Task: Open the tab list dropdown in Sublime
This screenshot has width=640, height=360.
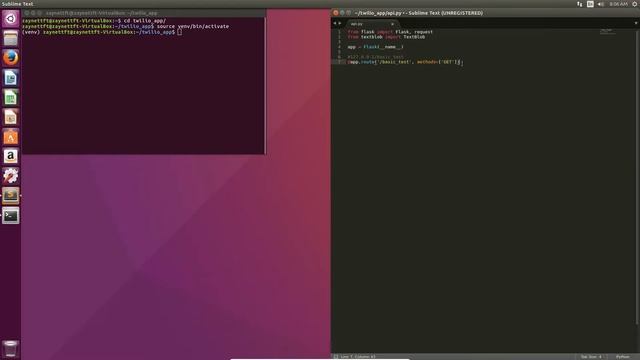Action: click(636, 23)
